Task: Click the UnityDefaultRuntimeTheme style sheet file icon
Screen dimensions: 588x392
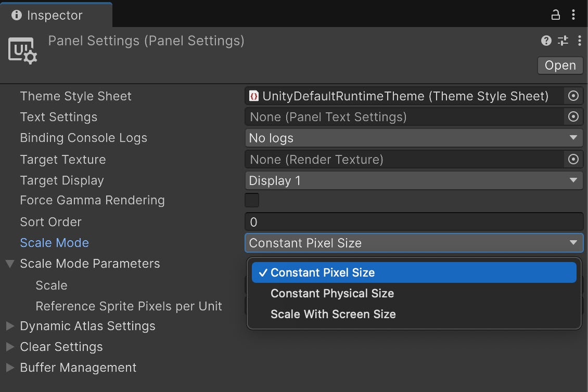Action: pos(254,96)
